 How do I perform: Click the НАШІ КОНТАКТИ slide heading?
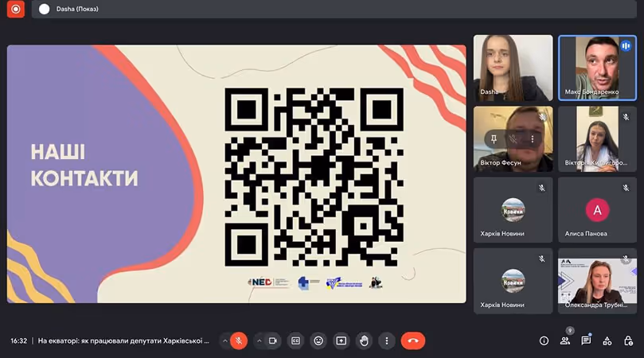tap(84, 165)
